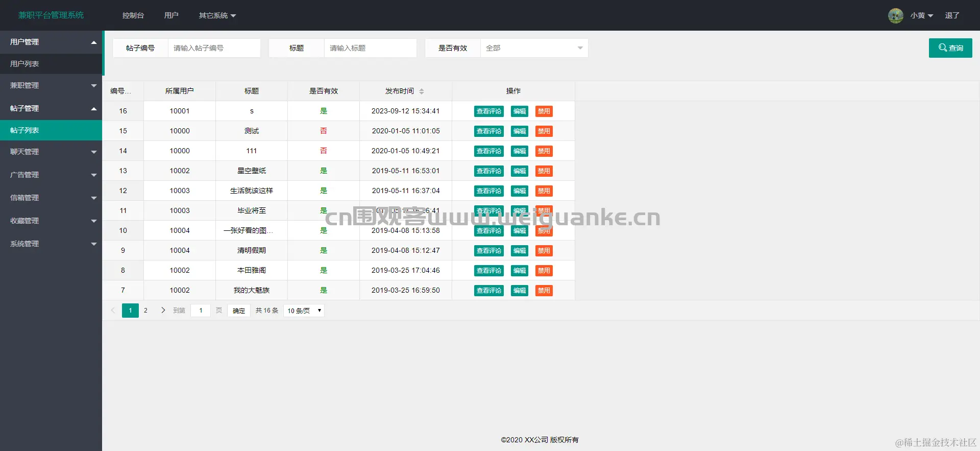Edit the 我的大魅族 post
This screenshot has width=980, height=451.
(x=520, y=291)
